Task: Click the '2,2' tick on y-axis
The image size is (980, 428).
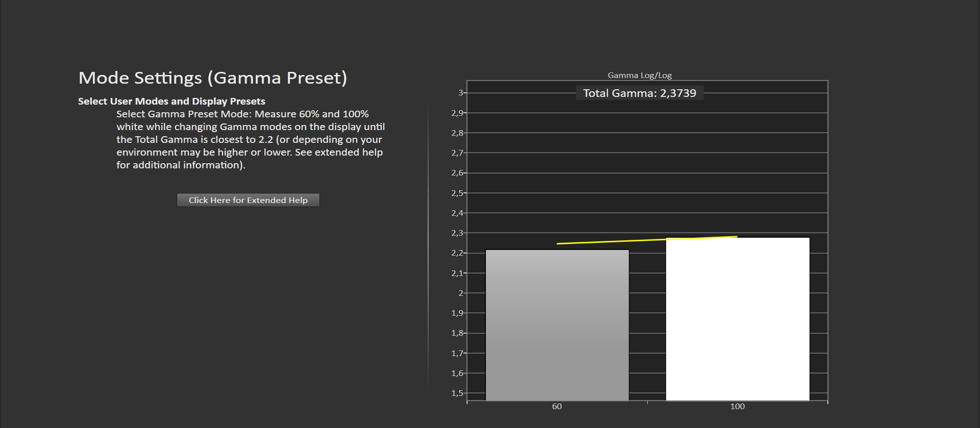Action: pos(457,253)
